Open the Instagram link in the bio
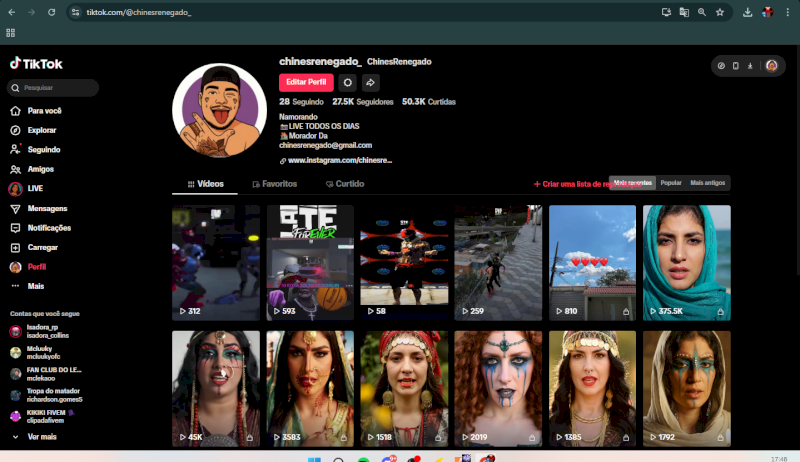This screenshot has height=462, width=800. pyautogui.click(x=339, y=160)
